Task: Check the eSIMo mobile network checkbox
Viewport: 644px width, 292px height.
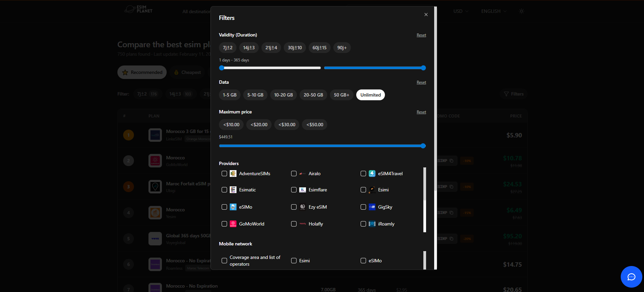Action: (x=363, y=261)
